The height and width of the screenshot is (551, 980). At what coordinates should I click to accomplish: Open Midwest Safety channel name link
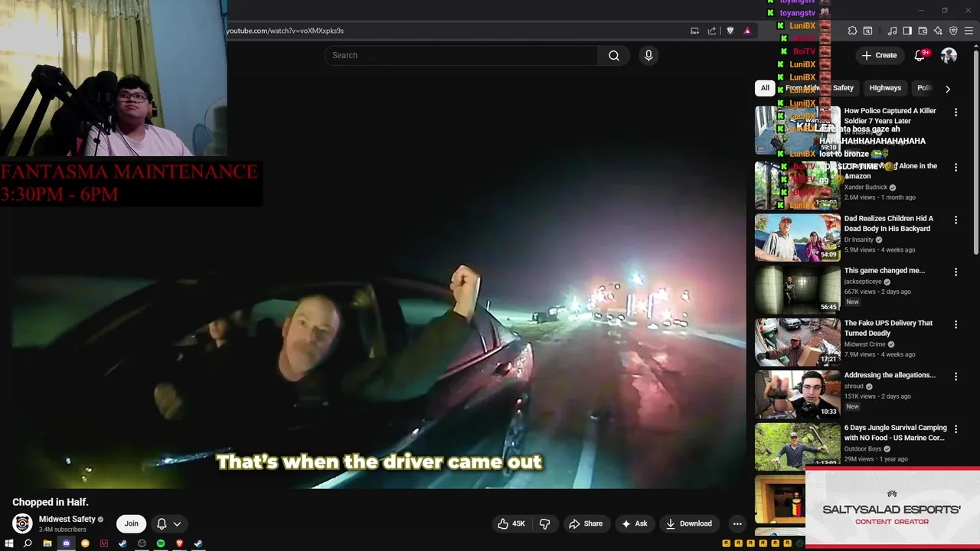pos(67,519)
